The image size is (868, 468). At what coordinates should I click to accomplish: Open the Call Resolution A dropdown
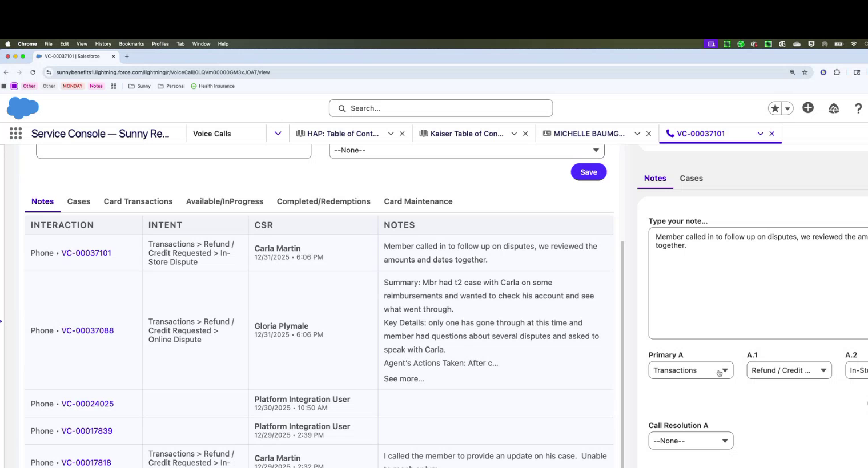point(690,441)
